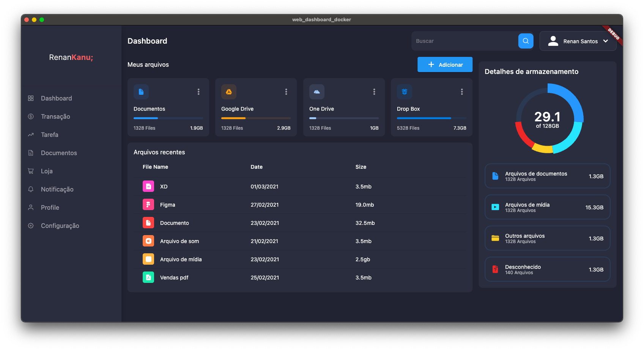Click the search magnifier icon
644x350 pixels.
click(x=526, y=41)
